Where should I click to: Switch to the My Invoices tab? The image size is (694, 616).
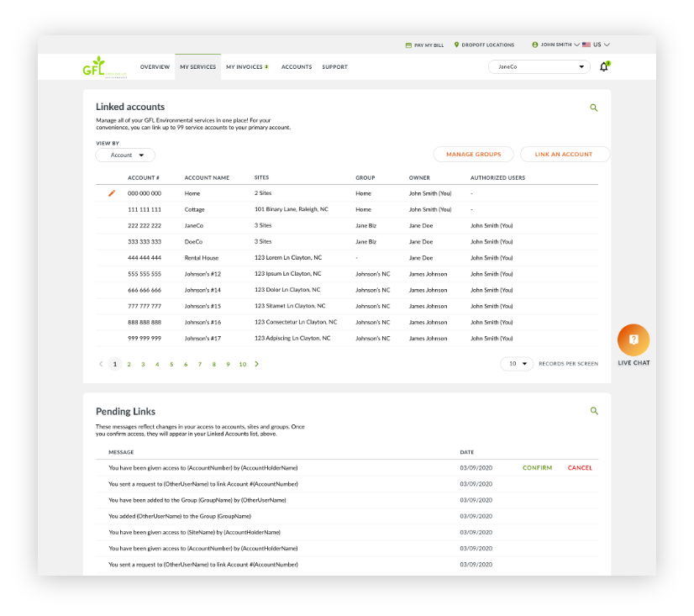click(x=245, y=67)
